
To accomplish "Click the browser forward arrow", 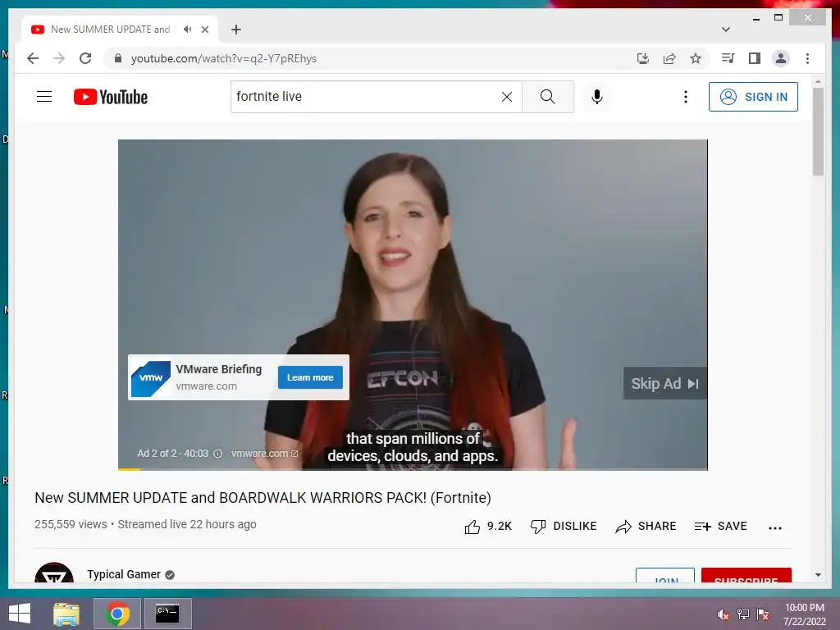I will click(59, 58).
